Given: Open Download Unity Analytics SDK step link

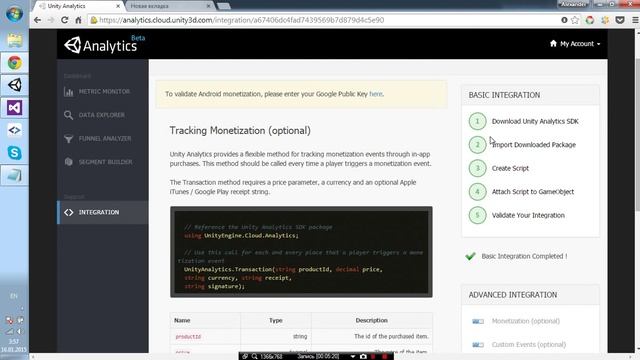Looking at the screenshot, I should pyautogui.click(x=535, y=121).
